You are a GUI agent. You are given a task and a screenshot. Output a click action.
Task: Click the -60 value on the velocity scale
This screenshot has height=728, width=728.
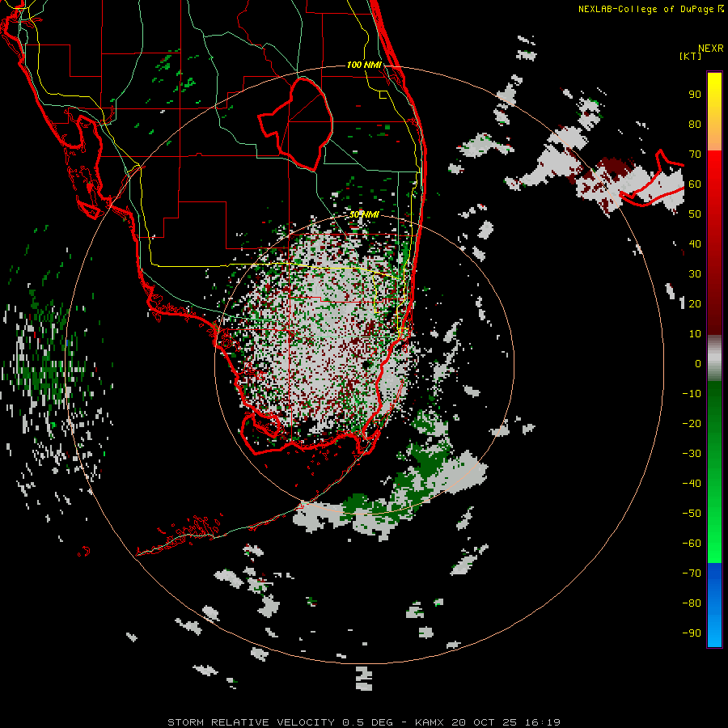click(x=692, y=544)
